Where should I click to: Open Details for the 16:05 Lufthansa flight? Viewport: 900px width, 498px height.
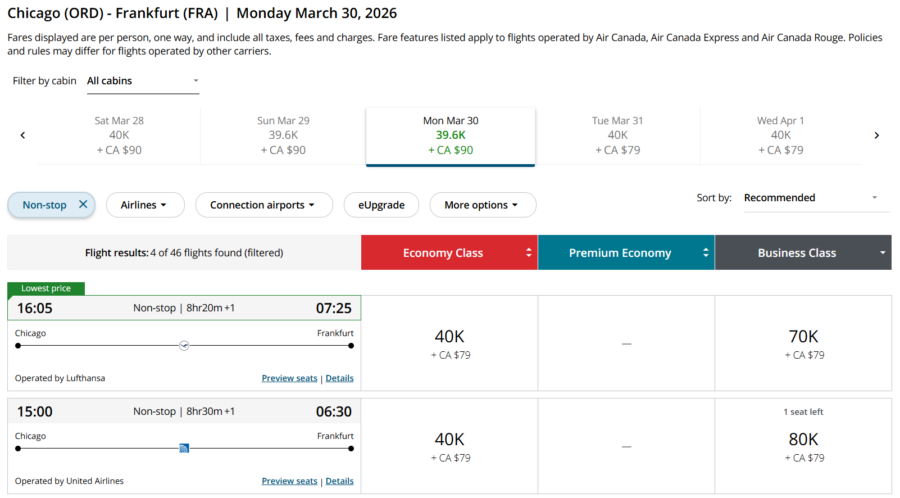click(339, 378)
